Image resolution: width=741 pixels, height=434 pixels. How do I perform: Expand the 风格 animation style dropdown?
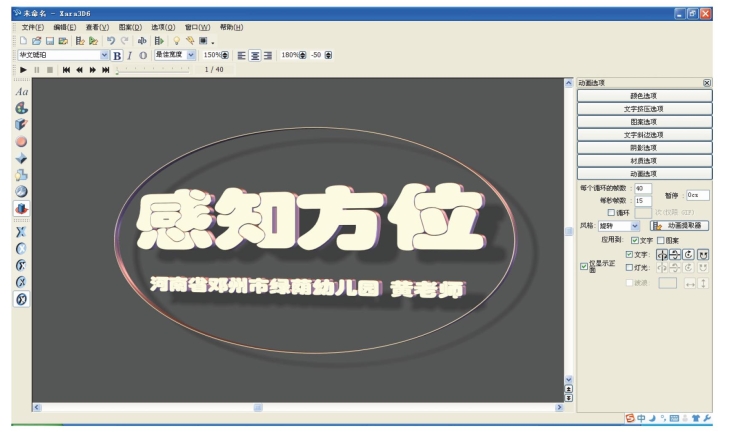click(x=634, y=226)
